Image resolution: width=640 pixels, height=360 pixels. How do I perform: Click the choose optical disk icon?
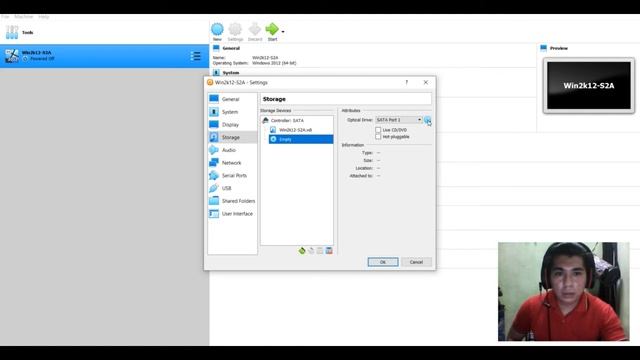[x=427, y=120]
